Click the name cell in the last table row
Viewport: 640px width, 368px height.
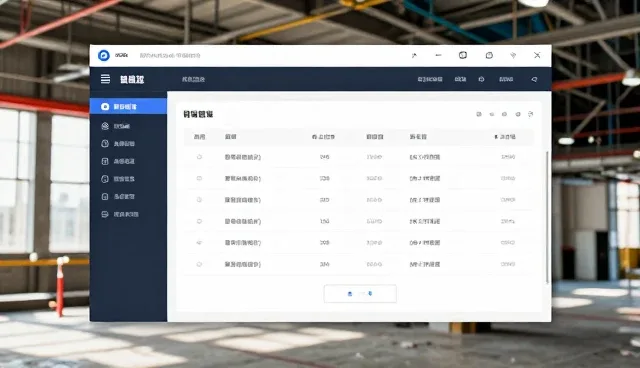coord(243,264)
